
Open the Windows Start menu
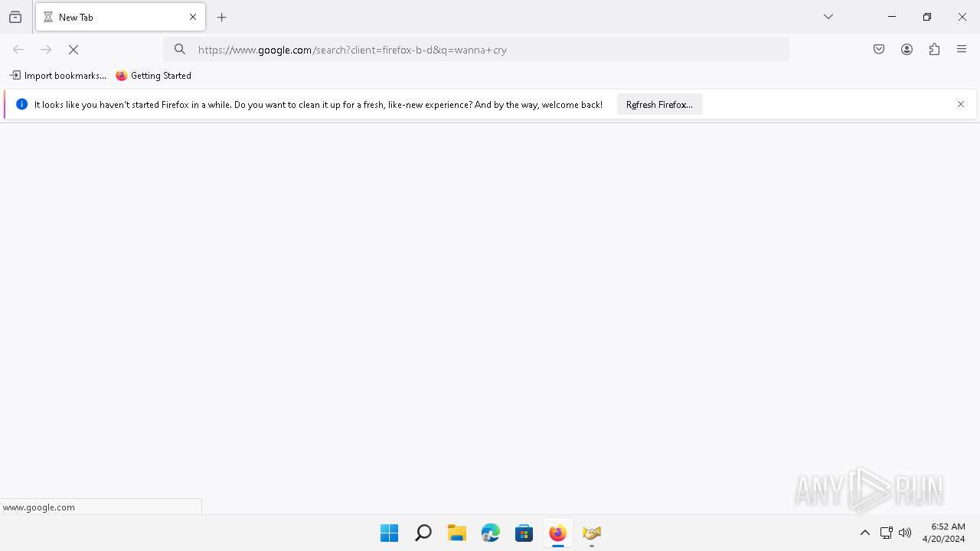[x=389, y=533]
